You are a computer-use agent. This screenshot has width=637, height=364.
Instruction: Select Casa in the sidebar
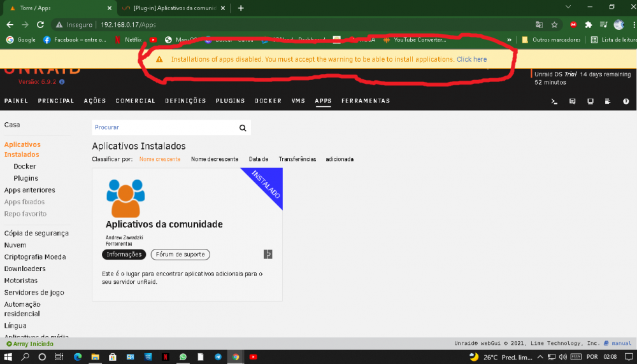pyautogui.click(x=12, y=125)
